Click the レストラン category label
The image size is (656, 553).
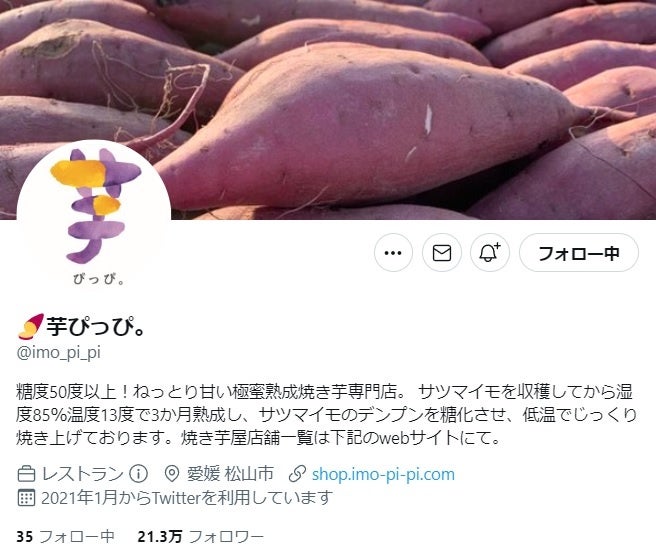82,474
